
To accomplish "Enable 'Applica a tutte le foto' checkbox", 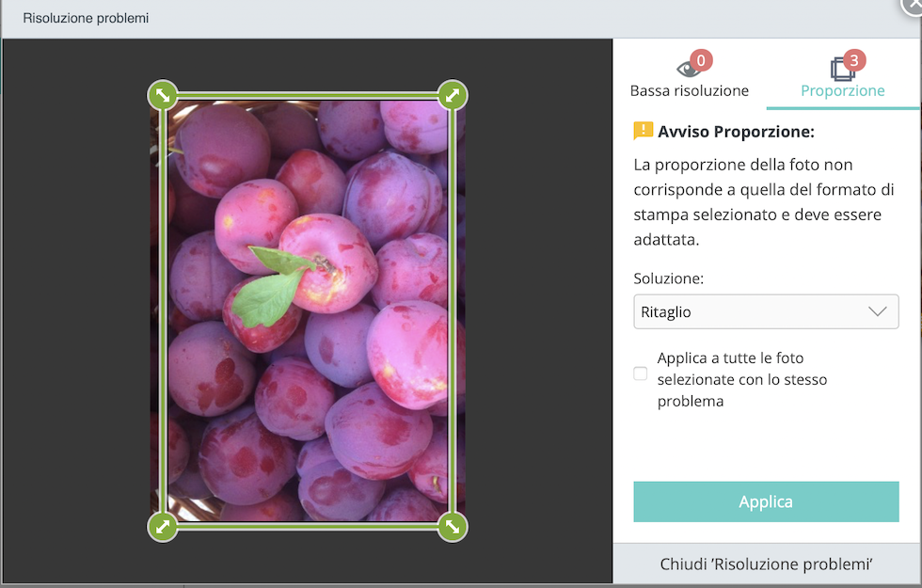I will 641,373.
